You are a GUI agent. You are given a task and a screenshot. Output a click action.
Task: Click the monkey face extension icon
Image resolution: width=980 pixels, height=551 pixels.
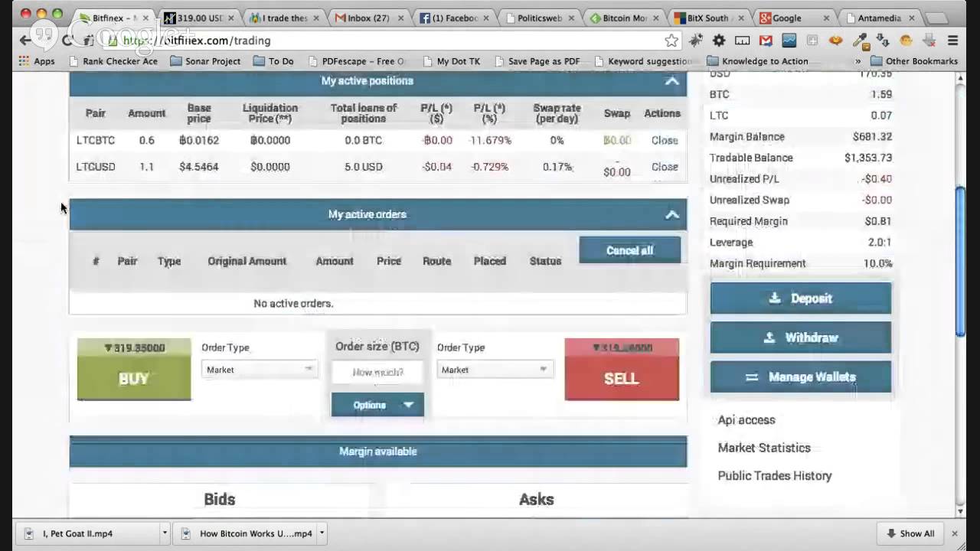(906, 41)
